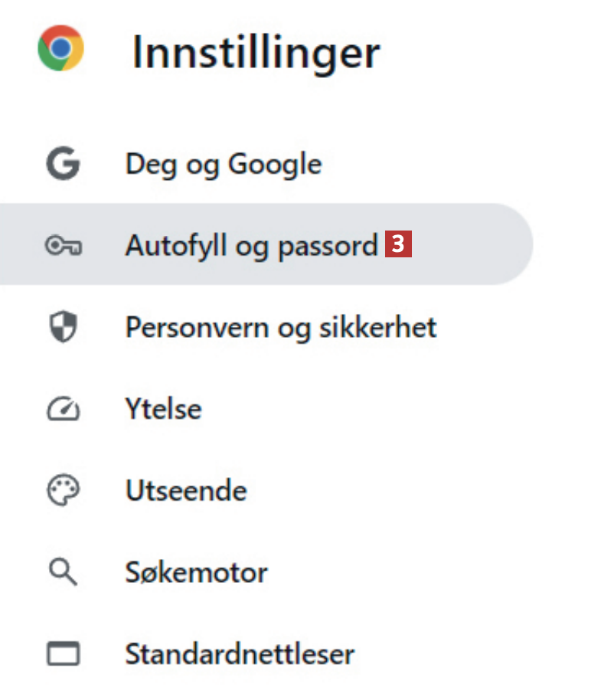The image size is (614, 700).
Task: Click the shield icon for Personvern
Action: 63,328
